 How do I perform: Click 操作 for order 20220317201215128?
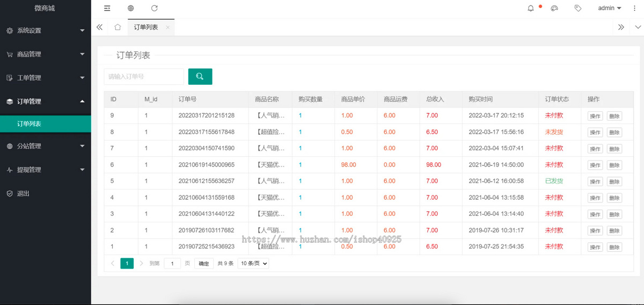click(595, 116)
